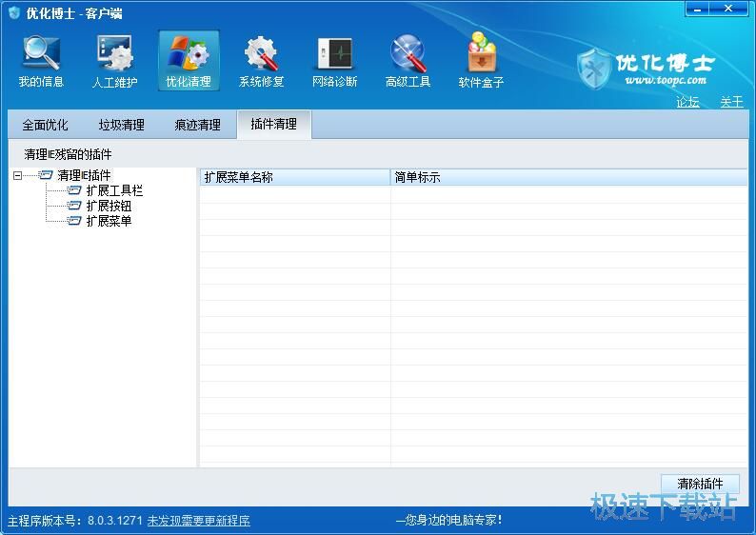
Task: Close the 优化博士 window
Action: 728,9
